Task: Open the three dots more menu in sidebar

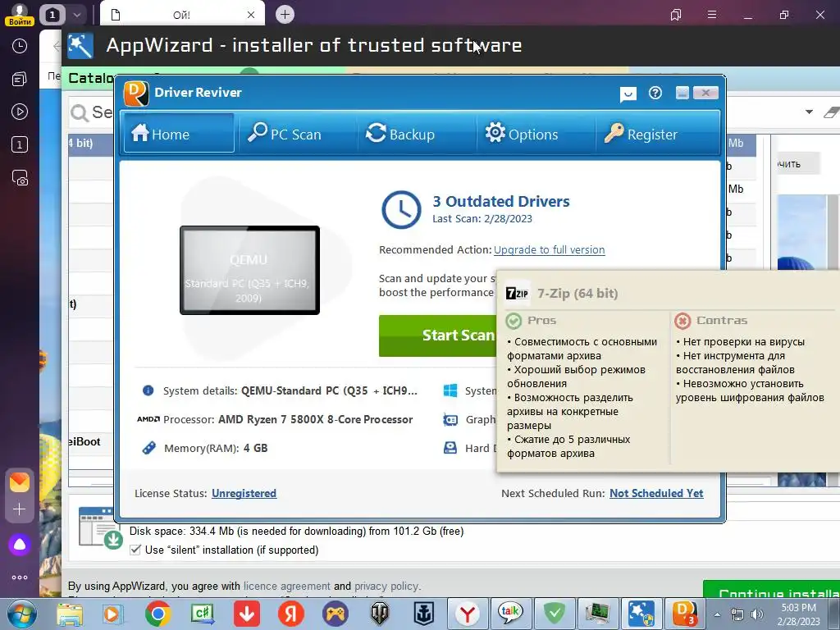Action: coord(20,577)
